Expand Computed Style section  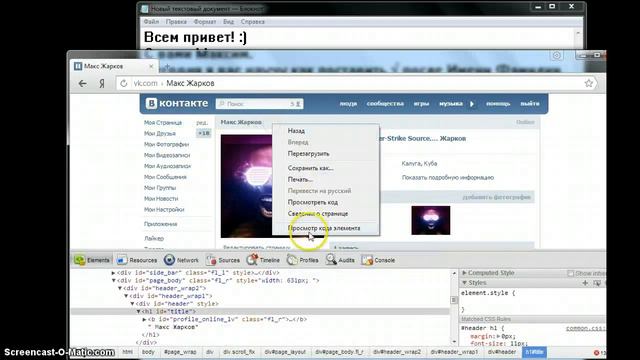tap(464, 273)
